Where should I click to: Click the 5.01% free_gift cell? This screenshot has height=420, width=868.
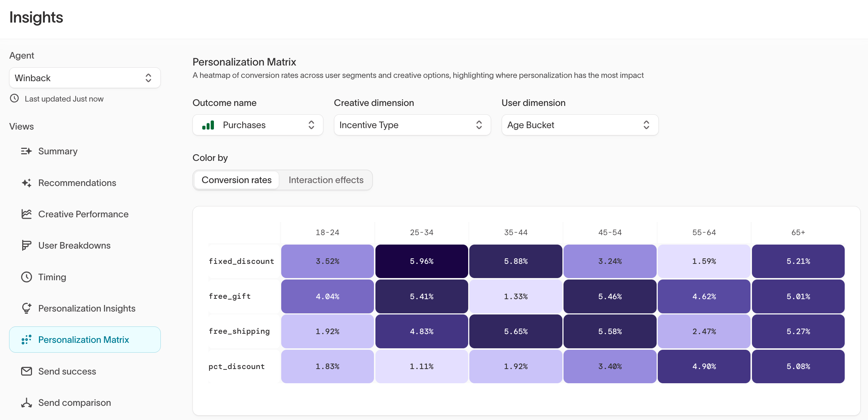point(798,297)
